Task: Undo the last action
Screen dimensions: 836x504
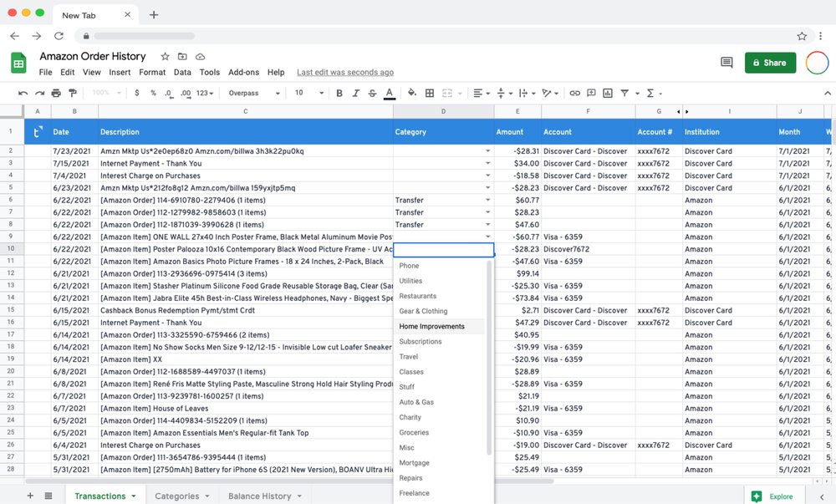Action: pyautogui.click(x=23, y=94)
